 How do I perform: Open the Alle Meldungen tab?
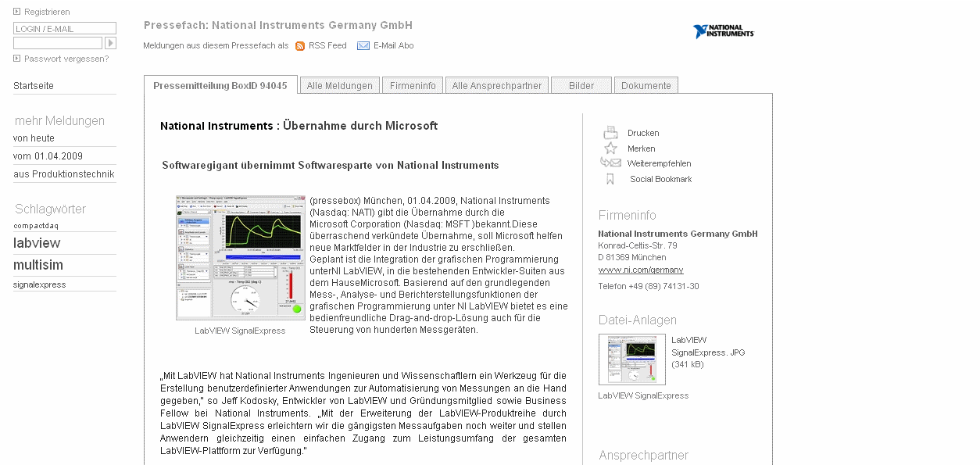340,86
